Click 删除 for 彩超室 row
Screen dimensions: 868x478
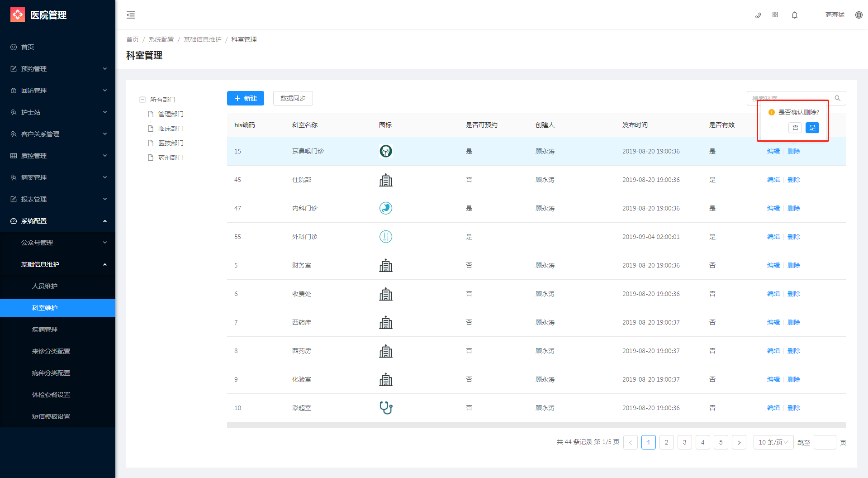point(794,408)
